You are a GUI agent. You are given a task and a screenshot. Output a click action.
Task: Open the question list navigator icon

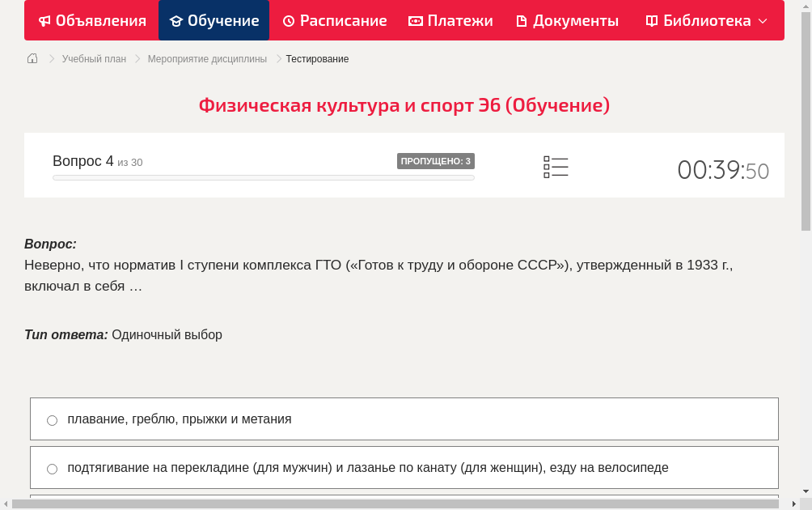pos(556,167)
